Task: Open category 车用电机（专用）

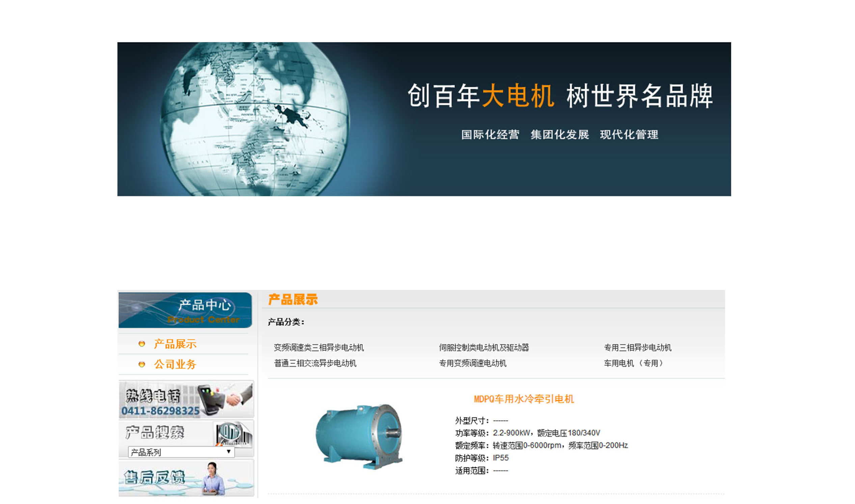Action: pyautogui.click(x=634, y=363)
